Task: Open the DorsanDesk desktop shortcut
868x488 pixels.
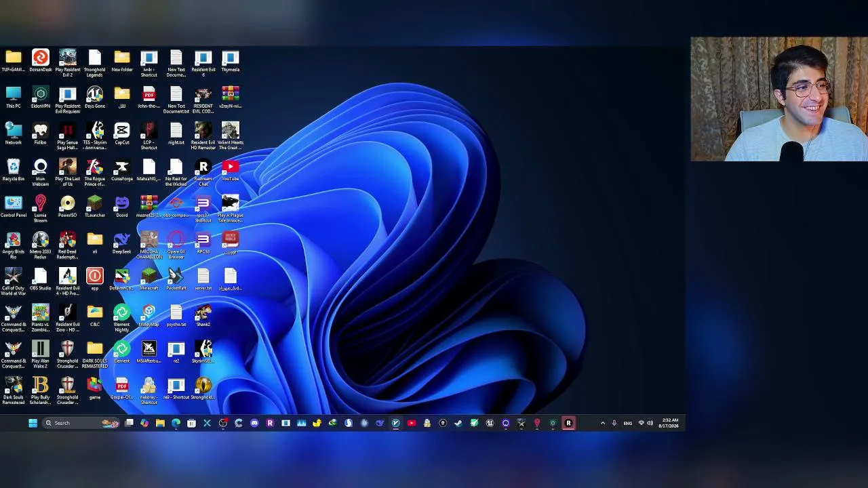Action: coord(41,61)
